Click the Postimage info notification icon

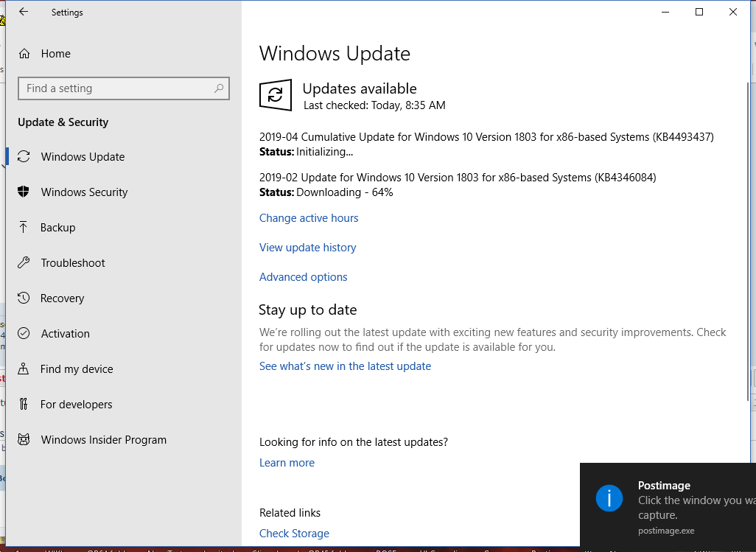609,498
